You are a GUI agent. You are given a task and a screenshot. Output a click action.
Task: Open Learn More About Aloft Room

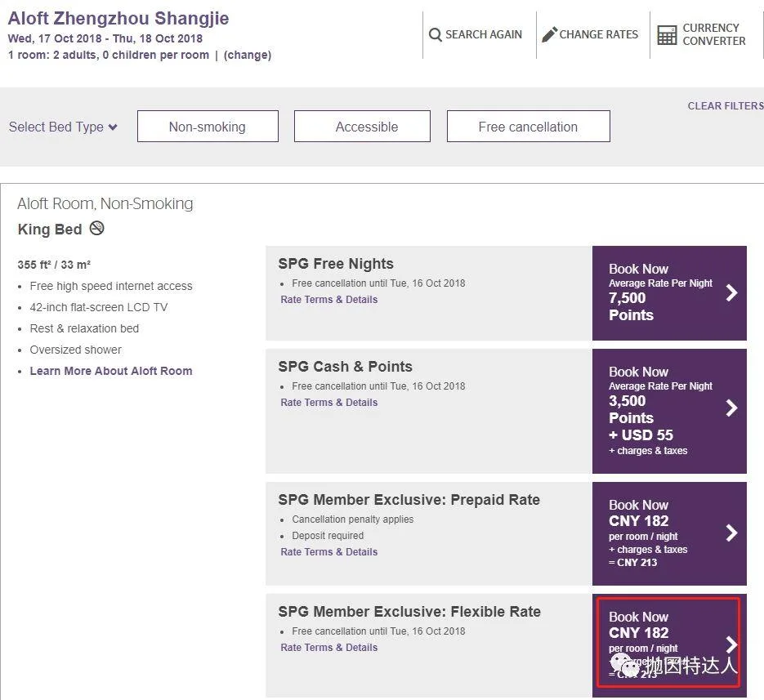[111, 371]
